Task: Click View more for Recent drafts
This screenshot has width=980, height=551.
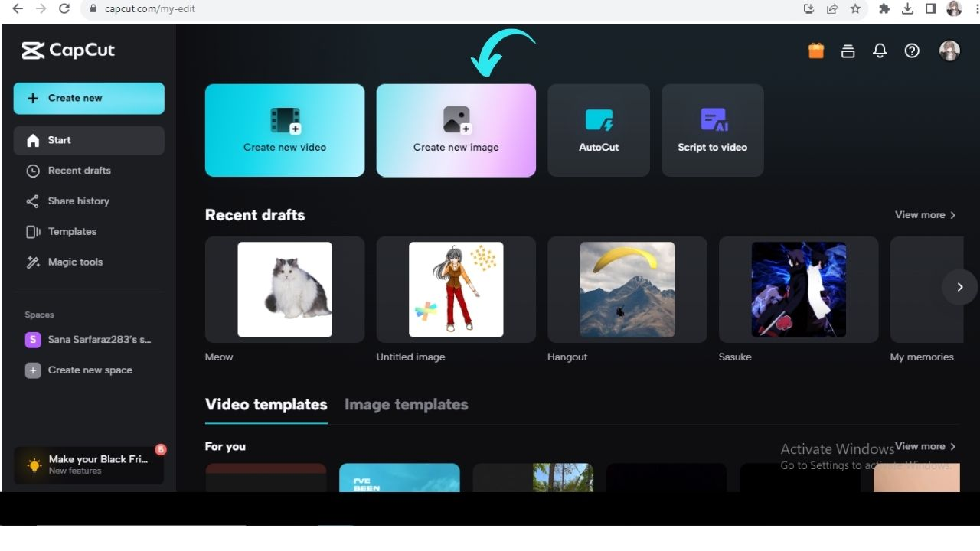Action: (926, 215)
